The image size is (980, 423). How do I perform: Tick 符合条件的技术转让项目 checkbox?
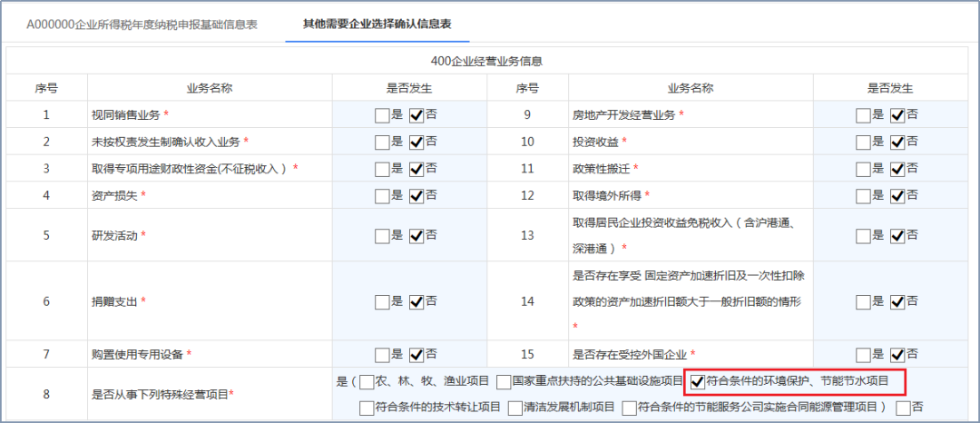pos(367,408)
